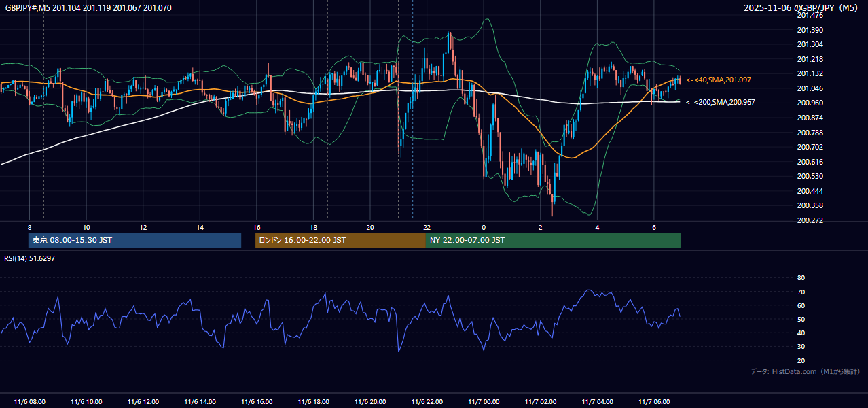Select price level 201.390 on the axis
The image size is (868, 408).
point(810,30)
